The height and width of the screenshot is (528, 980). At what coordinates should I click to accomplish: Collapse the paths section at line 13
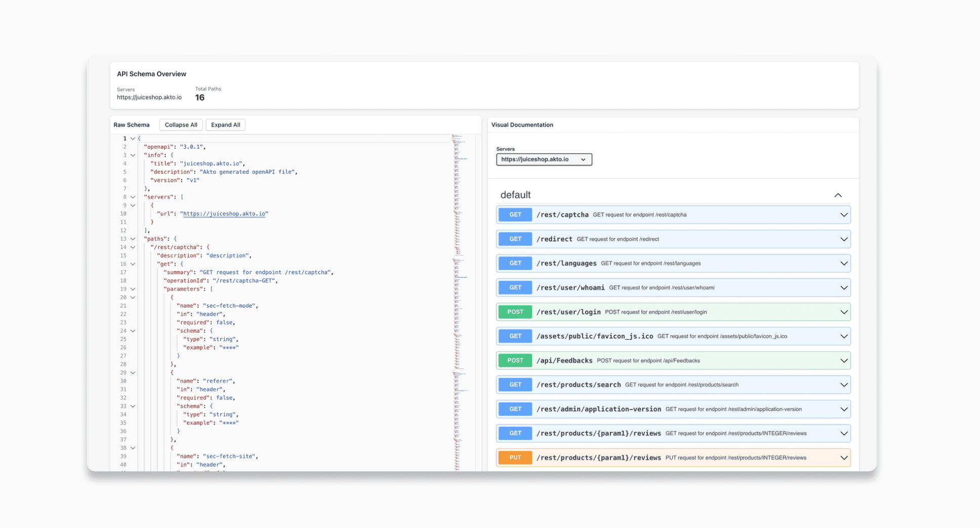coord(133,238)
